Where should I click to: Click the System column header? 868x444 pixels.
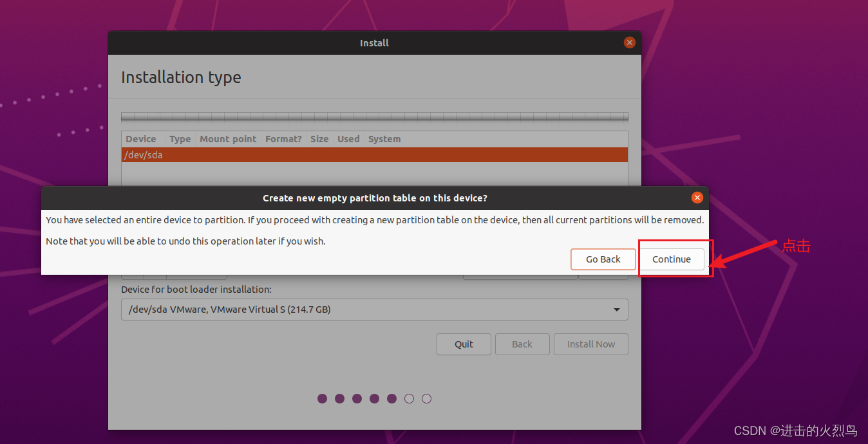pos(384,138)
